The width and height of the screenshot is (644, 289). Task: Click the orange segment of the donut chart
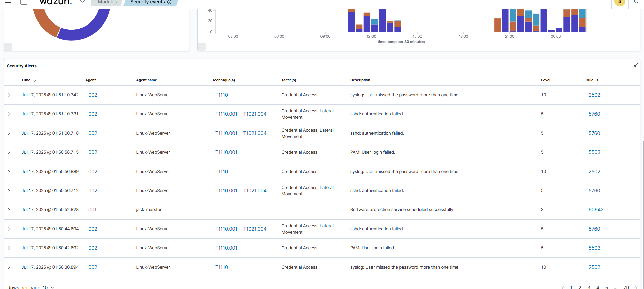click(x=45, y=23)
